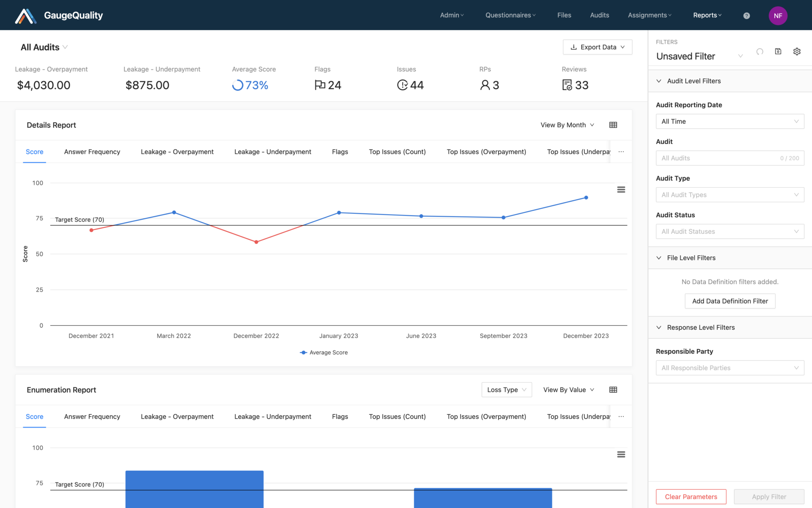Show more Enumeration Report tabs ellipsis
812x508 pixels.
621,417
